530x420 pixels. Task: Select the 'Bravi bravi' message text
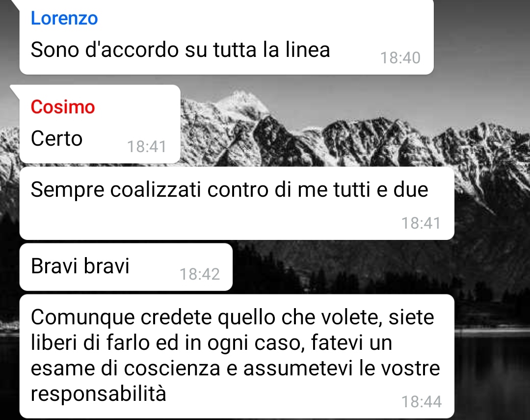pos(80,266)
